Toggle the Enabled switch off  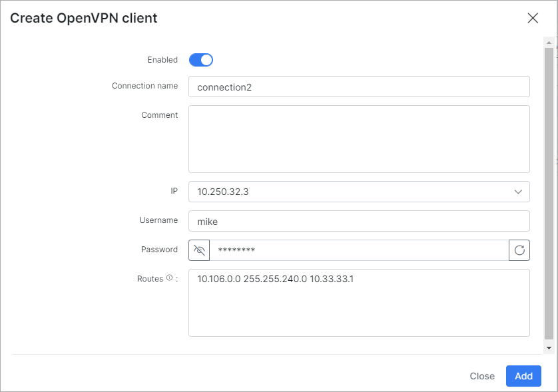[200, 60]
